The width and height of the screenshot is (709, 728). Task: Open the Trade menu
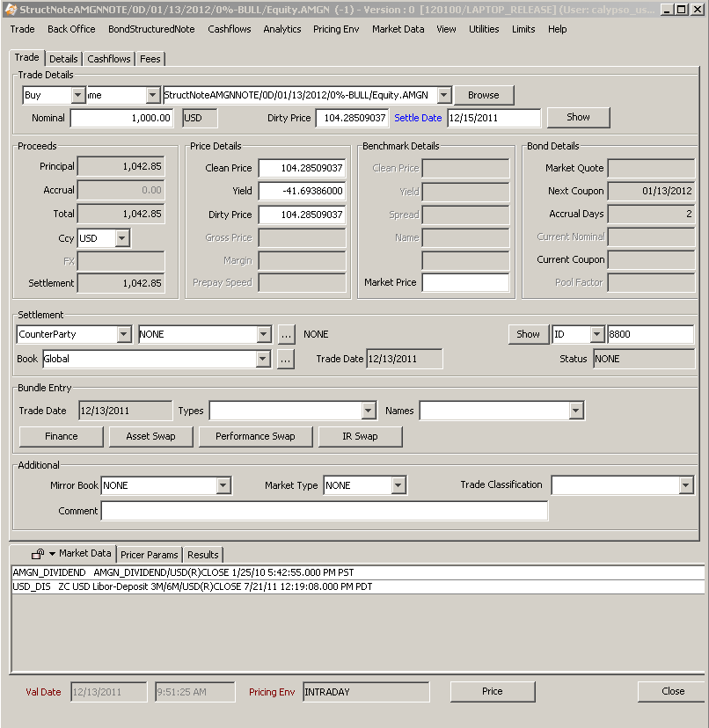(x=22, y=29)
